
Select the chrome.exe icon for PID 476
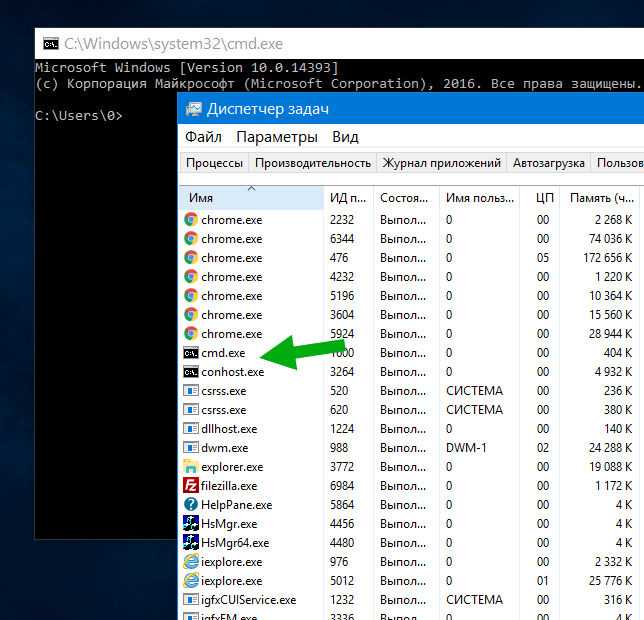(191, 257)
